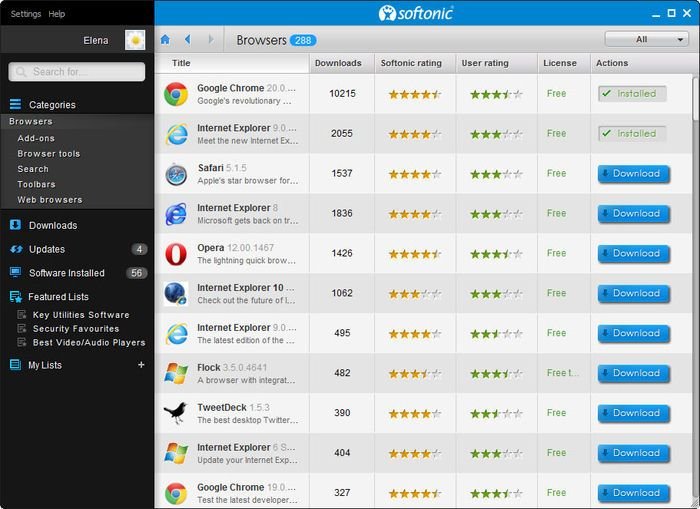The height and width of the screenshot is (509, 700).
Task: Add a new list with plus icon
Action: click(x=141, y=365)
